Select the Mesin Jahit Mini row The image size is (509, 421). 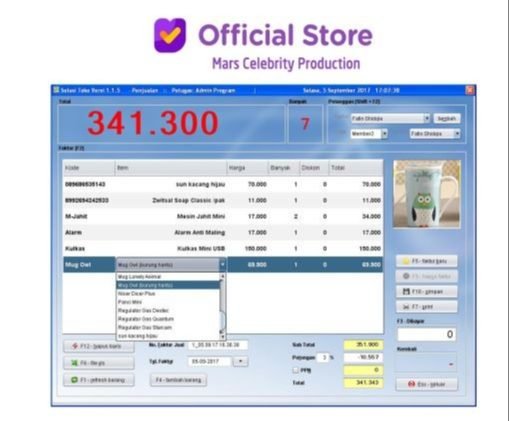[x=223, y=216]
